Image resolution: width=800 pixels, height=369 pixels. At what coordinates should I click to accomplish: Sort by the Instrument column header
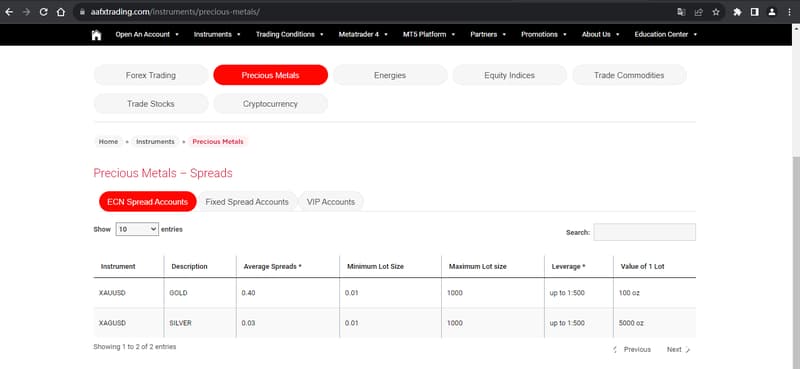point(129,266)
